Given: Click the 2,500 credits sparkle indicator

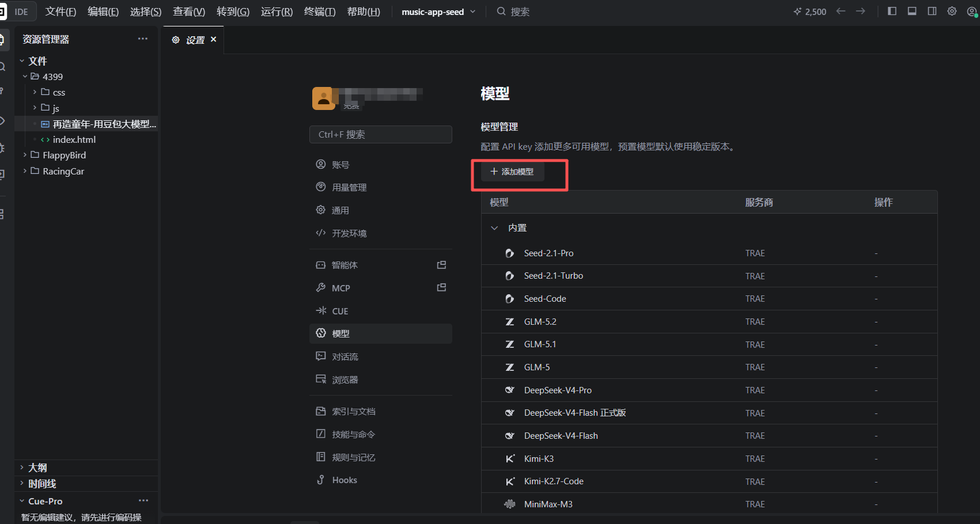Looking at the screenshot, I should point(809,12).
